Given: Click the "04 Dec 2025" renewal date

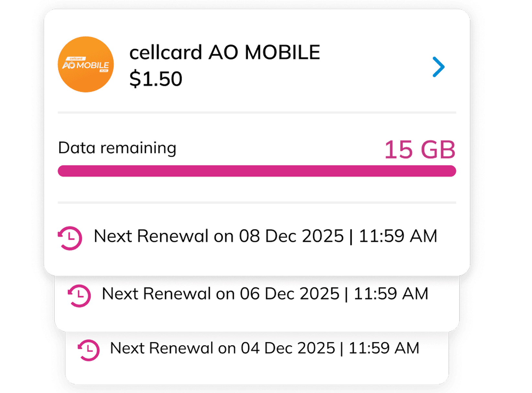Looking at the screenshot, I should [x=288, y=348].
